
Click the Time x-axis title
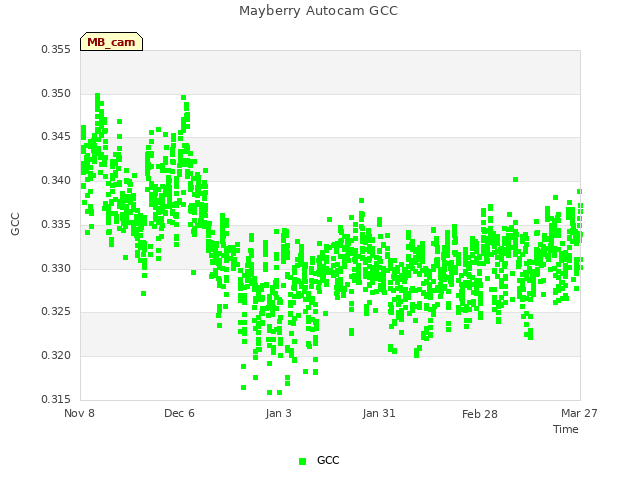[566, 429]
